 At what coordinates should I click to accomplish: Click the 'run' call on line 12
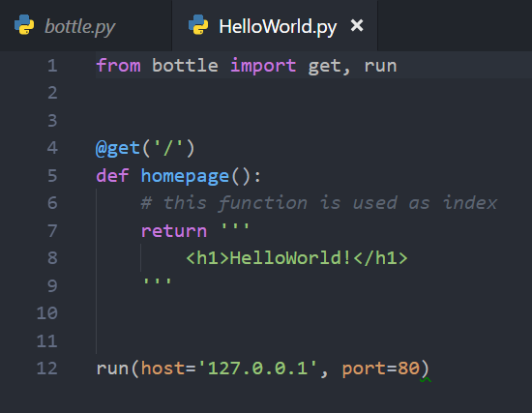112,369
